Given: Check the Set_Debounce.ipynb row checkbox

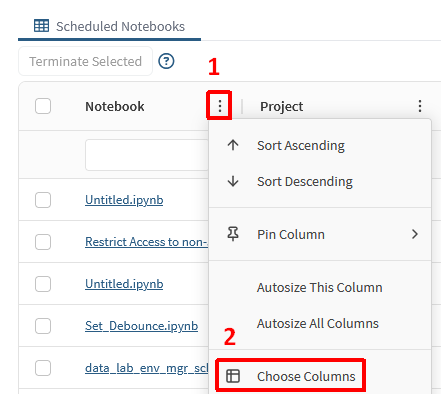Looking at the screenshot, I should [43, 326].
